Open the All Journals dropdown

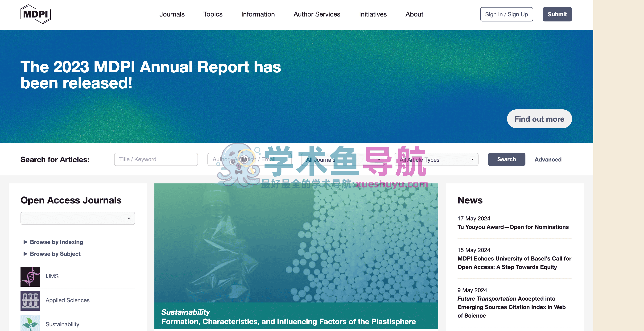coord(343,160)
